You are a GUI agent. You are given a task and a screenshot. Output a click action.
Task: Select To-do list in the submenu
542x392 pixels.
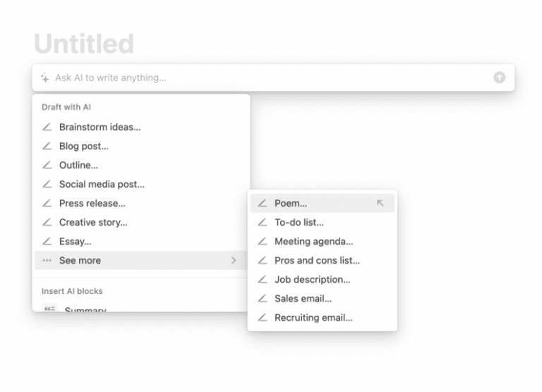click(x=299, y=222)
